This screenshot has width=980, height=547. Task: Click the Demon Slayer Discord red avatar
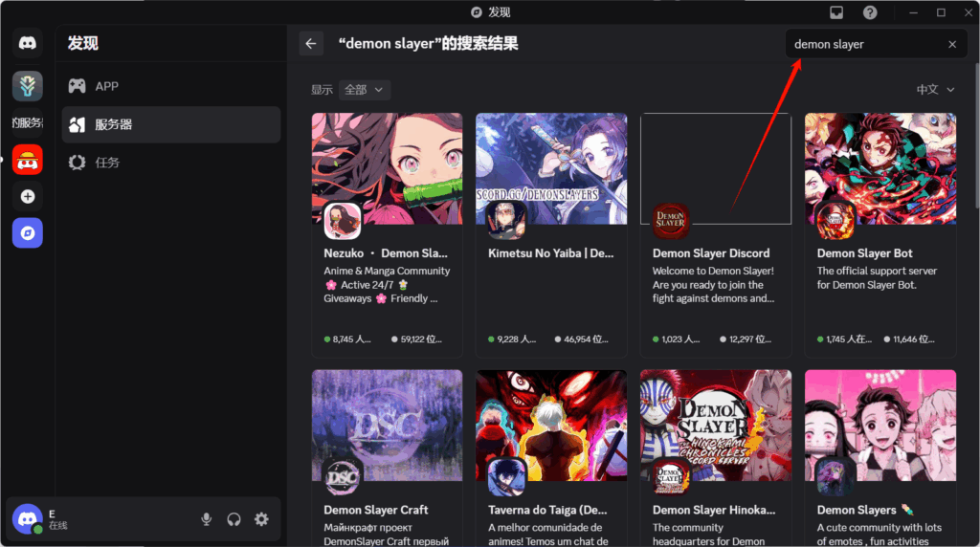coord(671,220)
